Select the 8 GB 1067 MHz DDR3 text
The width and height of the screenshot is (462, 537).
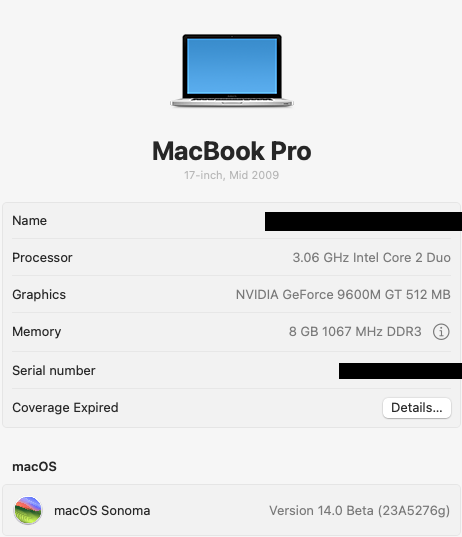click(x=355, y=332)
